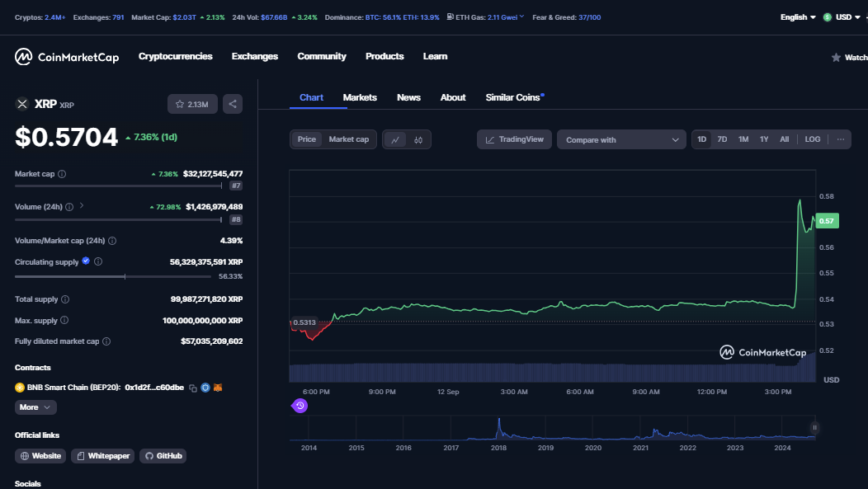The height and width of the screenshot is (489, 868).
Task: Set chart range to All
Action: click(785, 139)
